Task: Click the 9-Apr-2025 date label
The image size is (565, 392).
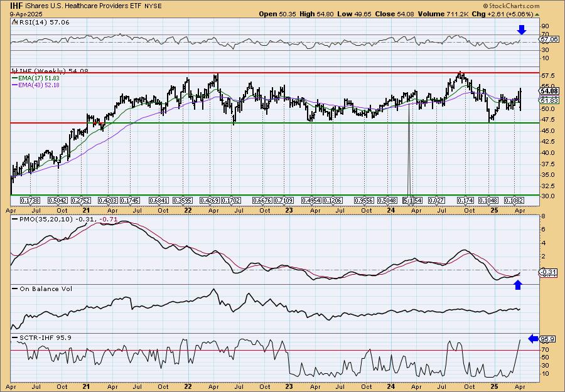Action: coord(26,14)
